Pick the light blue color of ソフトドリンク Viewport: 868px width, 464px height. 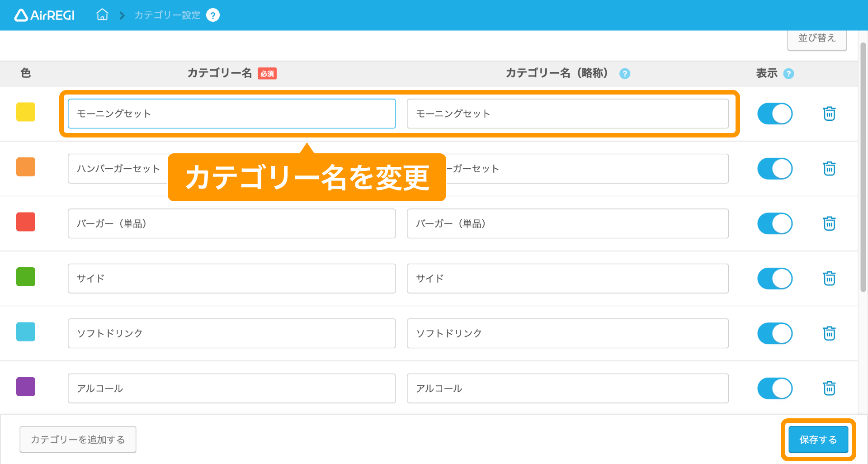26,332
